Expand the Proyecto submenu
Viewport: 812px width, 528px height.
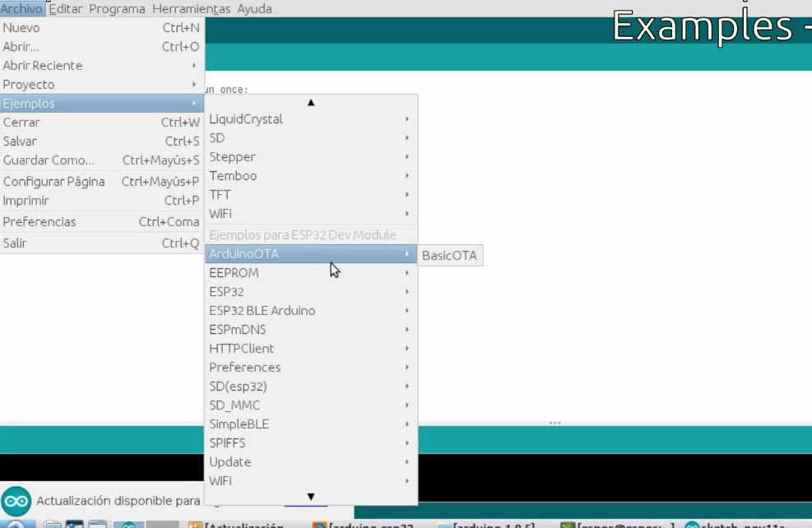tap(101, 85)
